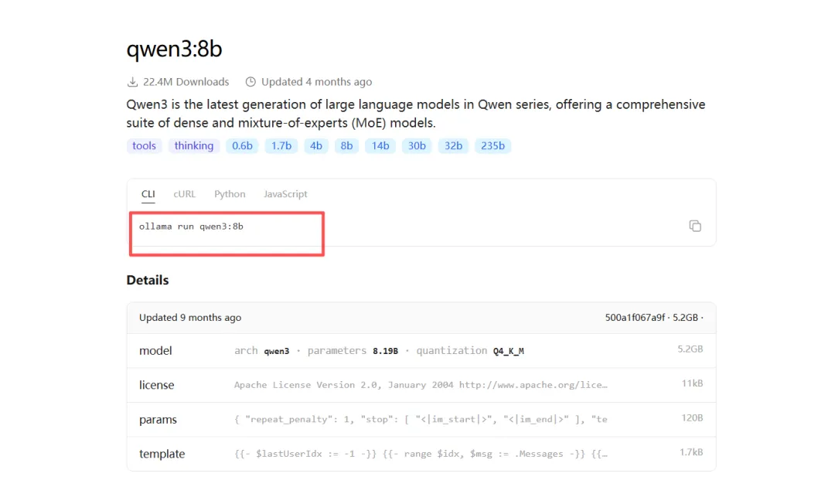Select the tools tag

(145, 146)
